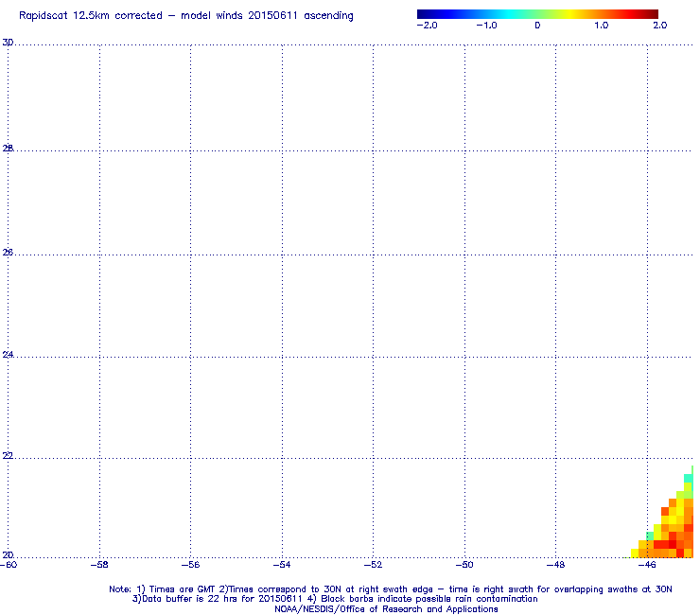Click the longitude label '-54'
This screenshot has width=700, height=615.
(282, 565)
